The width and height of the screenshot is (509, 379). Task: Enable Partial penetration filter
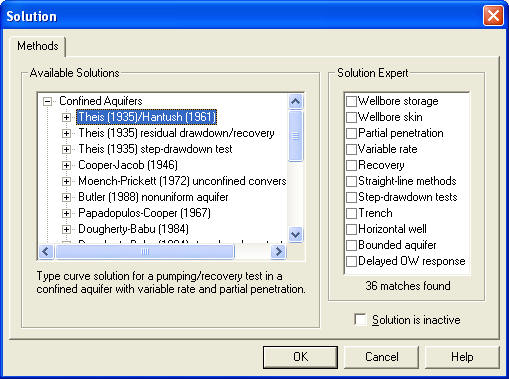[351, 133]
